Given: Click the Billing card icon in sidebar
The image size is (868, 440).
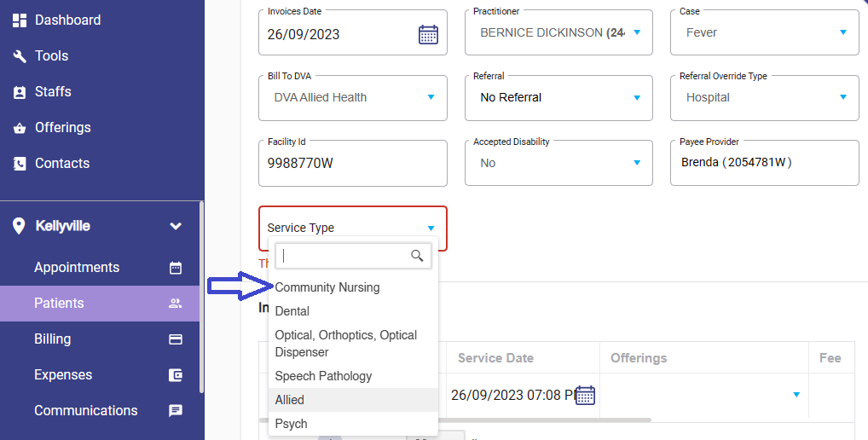Looking at the screenshot, I should pos(176,339).
